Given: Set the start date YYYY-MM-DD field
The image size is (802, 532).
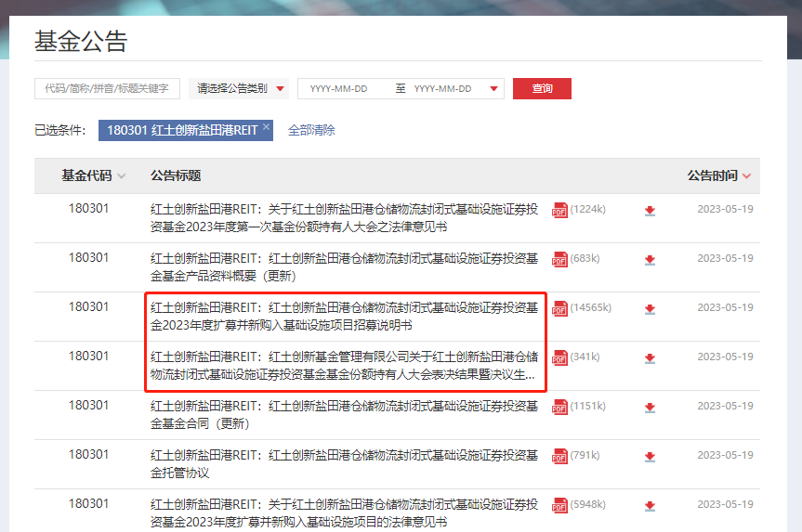Looking at the screenshot, I should [x=338, y=88].
